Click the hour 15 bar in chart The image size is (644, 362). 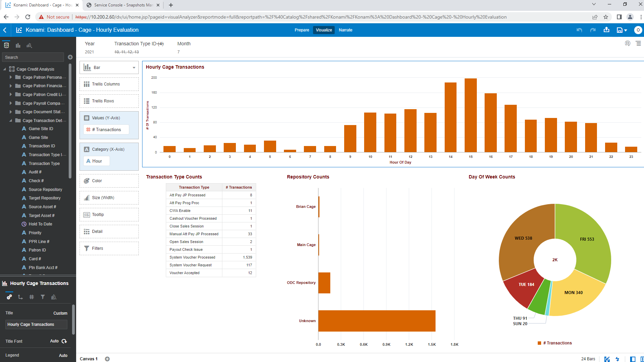471,115
